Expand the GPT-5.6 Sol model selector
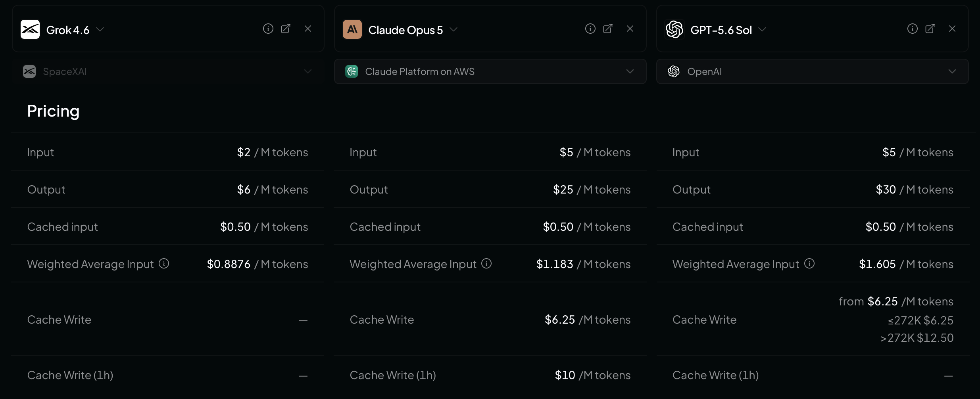980x399 pixels. (762, 30)
